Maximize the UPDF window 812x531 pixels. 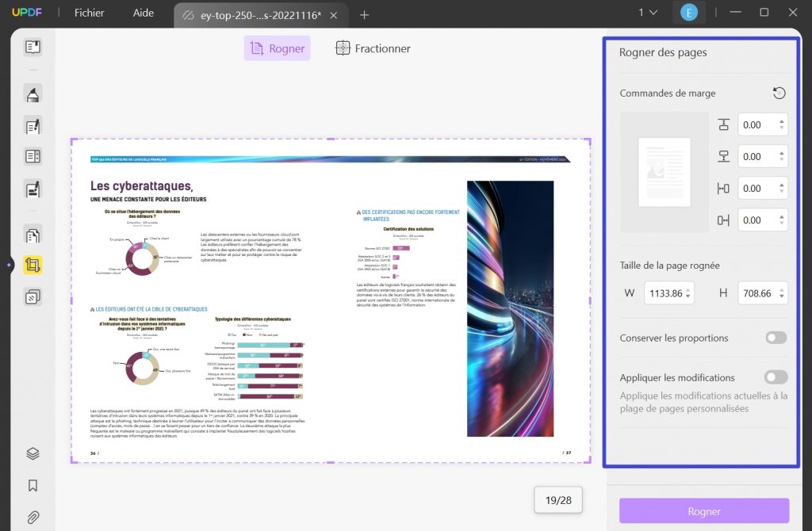764,13
